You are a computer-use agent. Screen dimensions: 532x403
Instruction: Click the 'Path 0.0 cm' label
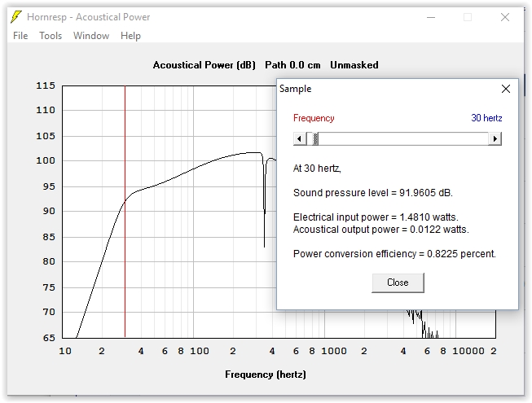[x=292, y=65]
